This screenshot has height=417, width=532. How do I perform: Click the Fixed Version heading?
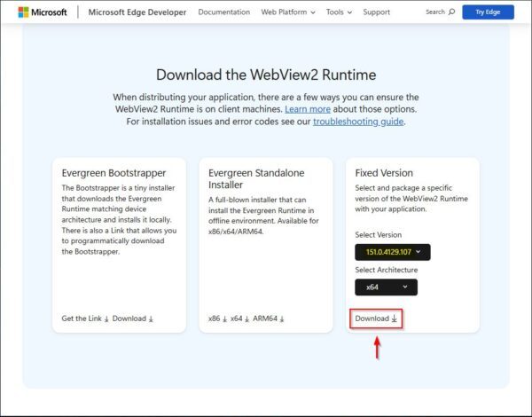[x=384, y=173]
